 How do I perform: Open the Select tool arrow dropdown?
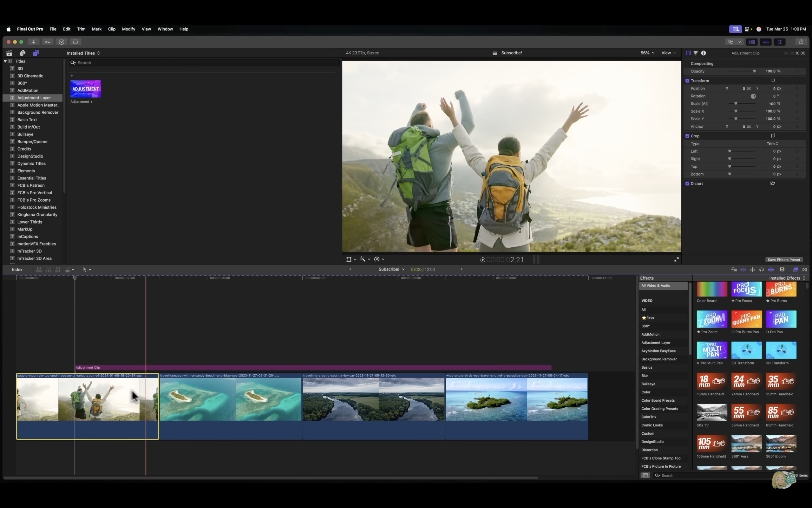pyautogui.click(x=87, y=270)
